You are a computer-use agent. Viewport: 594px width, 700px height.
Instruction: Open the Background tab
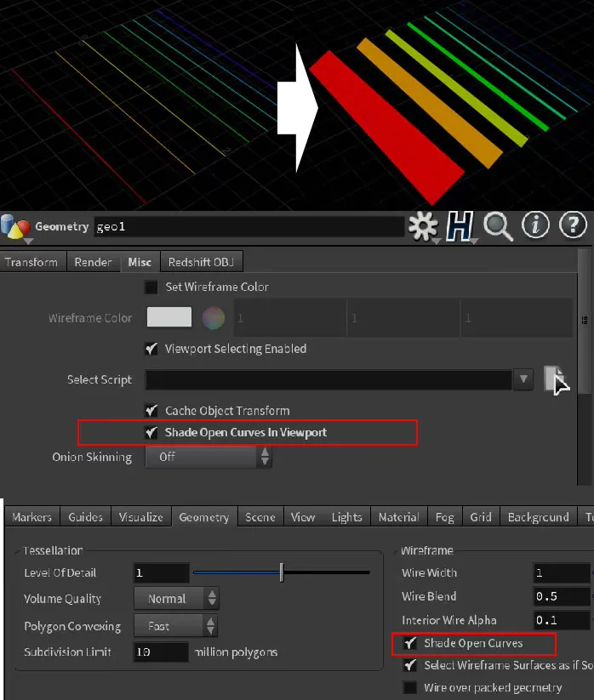point(538,517)
